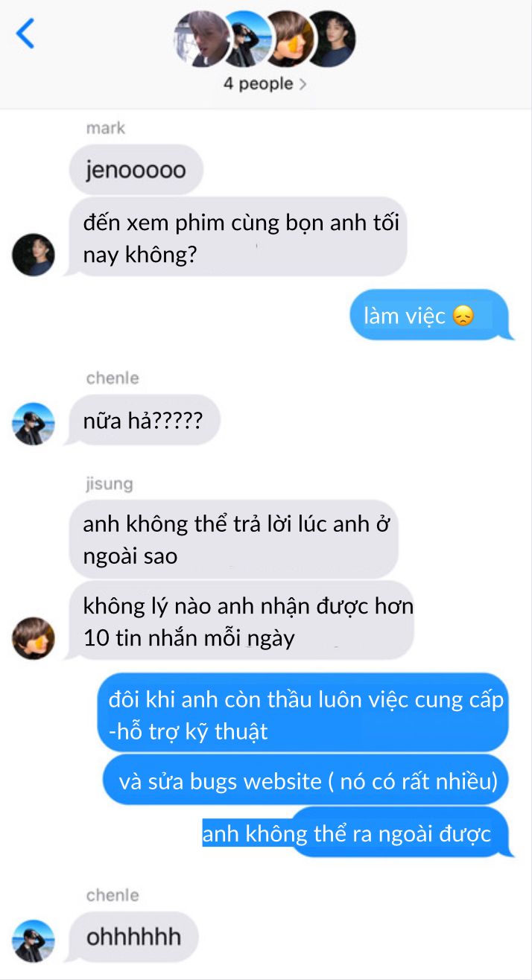Open the second group member avatar in header
The image size is (532, 980).
247,39
